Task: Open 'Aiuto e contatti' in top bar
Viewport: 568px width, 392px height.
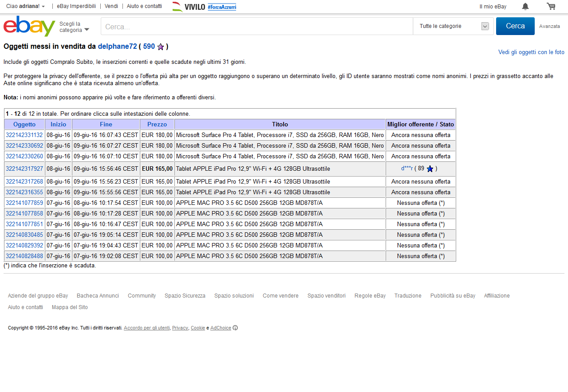Action: tap(144, 6)
